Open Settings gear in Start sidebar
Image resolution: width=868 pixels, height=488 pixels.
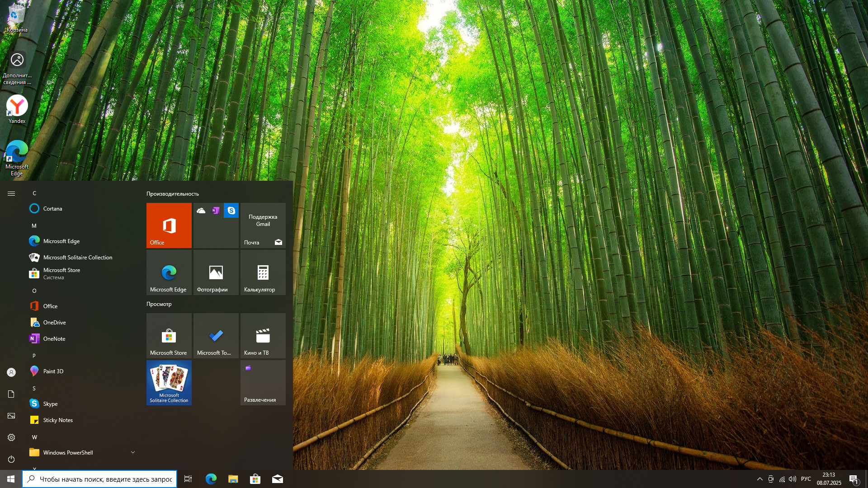pos(11,437)
